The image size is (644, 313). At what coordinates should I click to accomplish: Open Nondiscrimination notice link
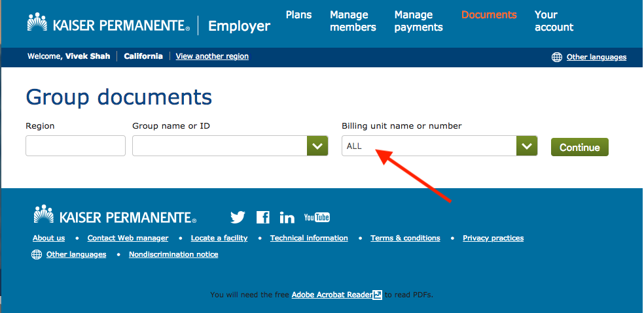[173, 254]
